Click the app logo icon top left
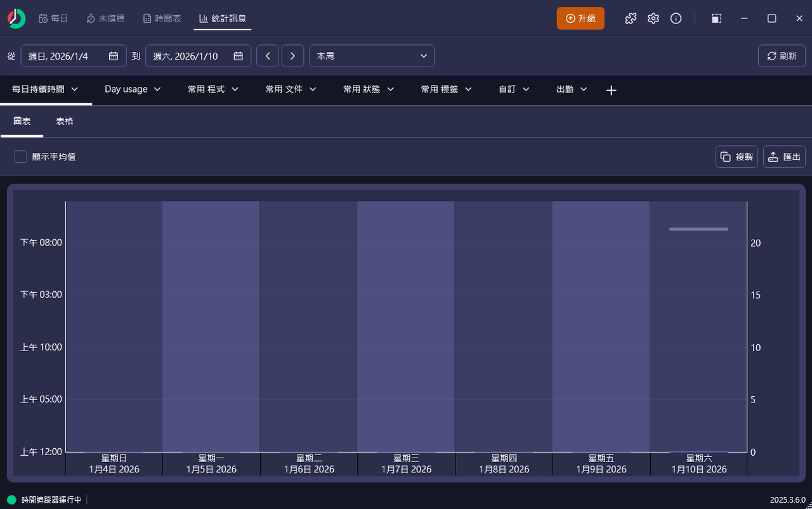This screenshot has height=509, width=812. pyautogui.click(x=15, y=18)
